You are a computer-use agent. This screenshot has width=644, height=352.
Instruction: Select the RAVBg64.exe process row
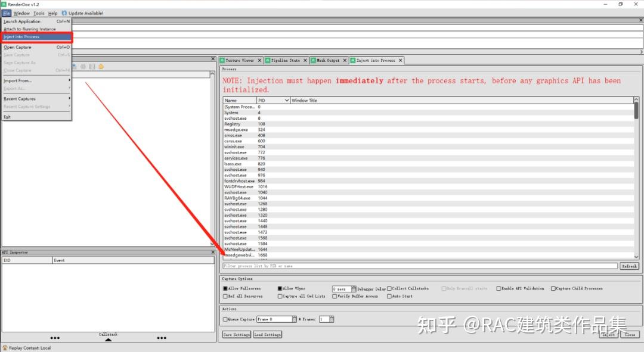[x=428, y=198]
